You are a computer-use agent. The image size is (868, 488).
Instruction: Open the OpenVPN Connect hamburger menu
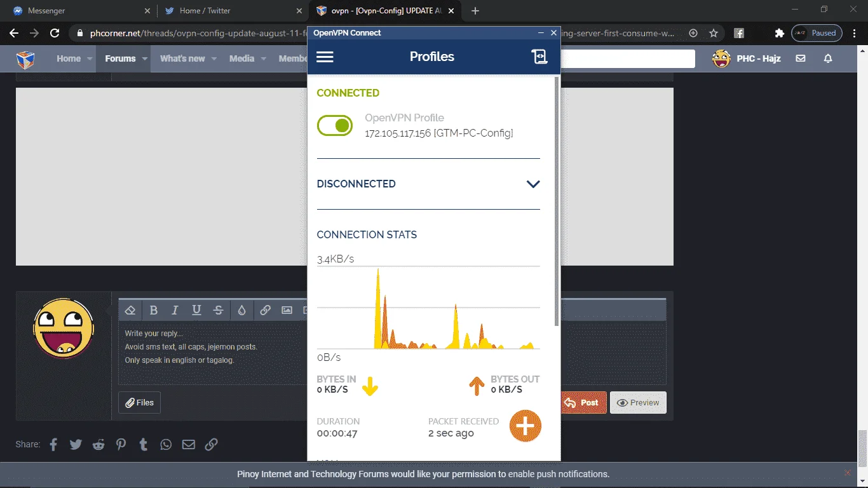pos(325,57)
